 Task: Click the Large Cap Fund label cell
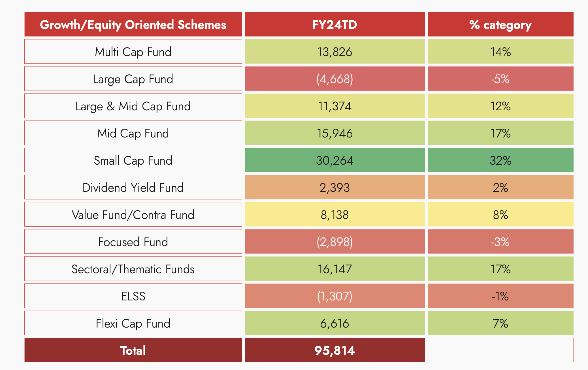pyautogui.click(x=133, y=79)
